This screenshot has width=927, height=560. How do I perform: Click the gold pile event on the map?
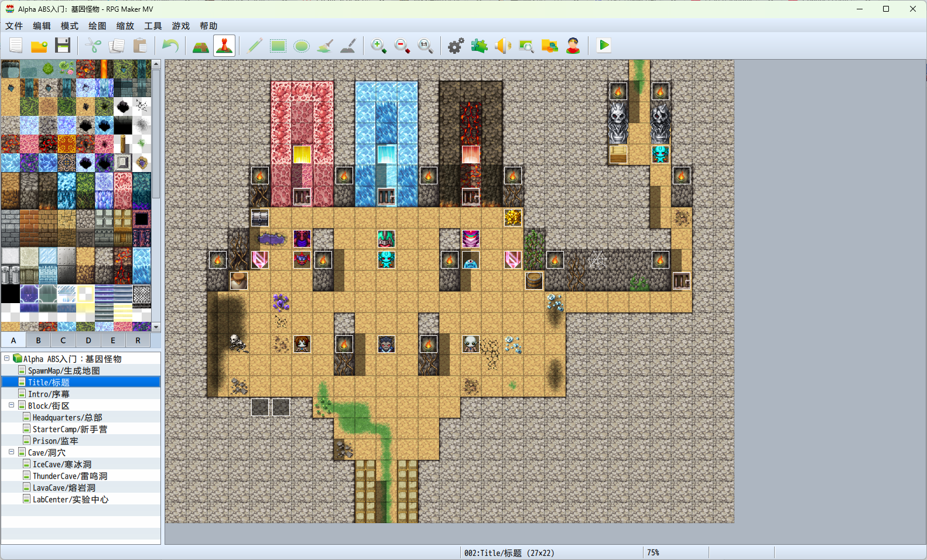pos(513,218)
